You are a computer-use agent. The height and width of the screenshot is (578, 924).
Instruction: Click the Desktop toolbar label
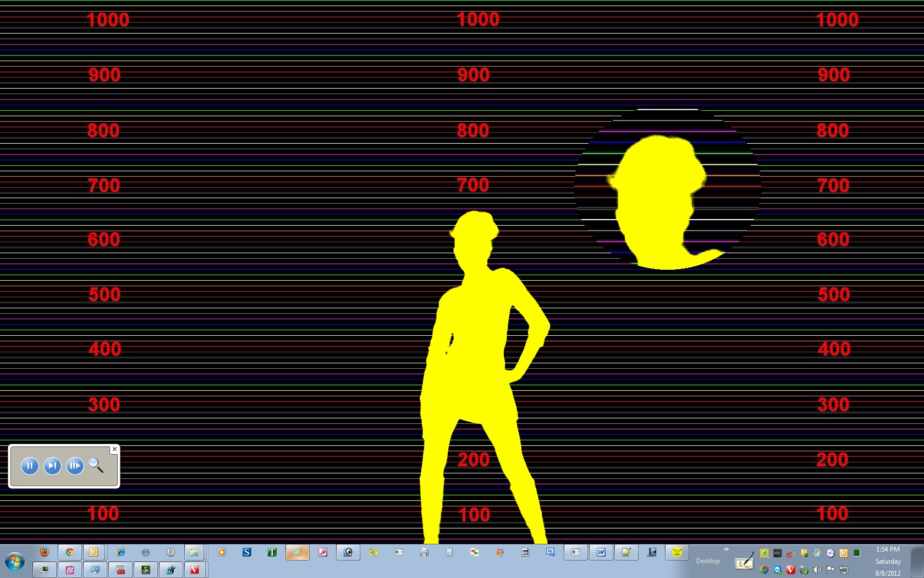(707, 561)
